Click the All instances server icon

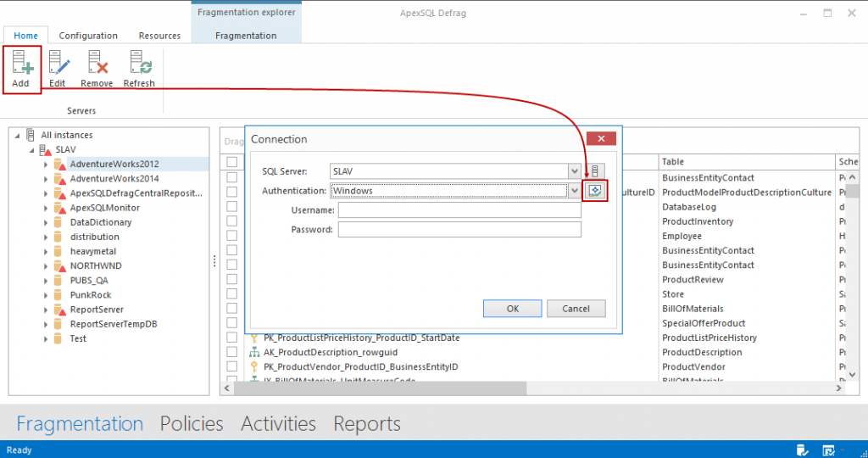coord(31,135)
